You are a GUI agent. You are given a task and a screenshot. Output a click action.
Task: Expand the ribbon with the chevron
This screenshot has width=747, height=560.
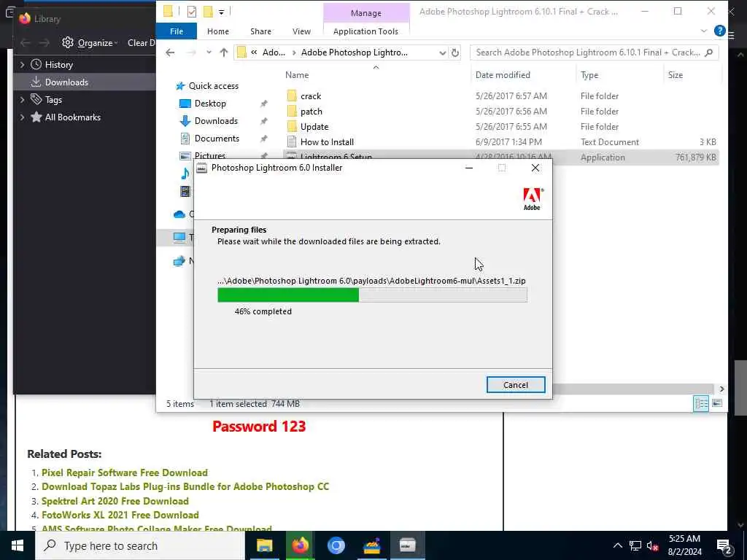coord(704,31)
